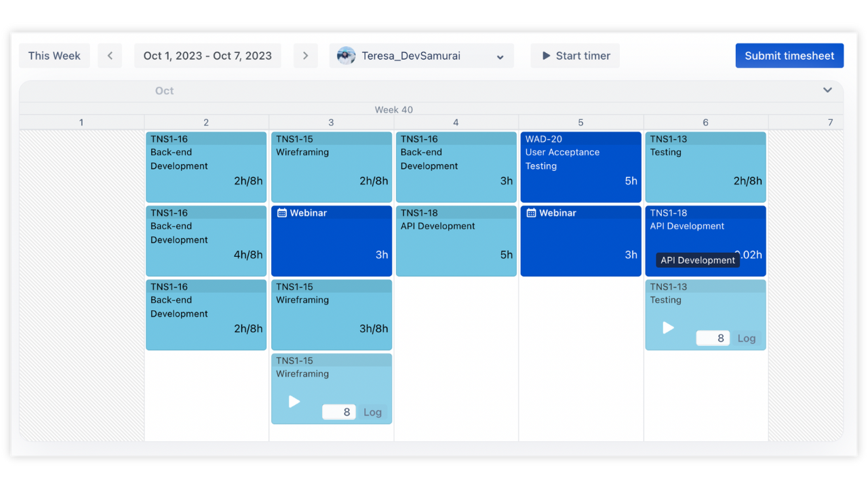Click the back arrow to view previous week

pyautogui.click(x=110, y=56)
